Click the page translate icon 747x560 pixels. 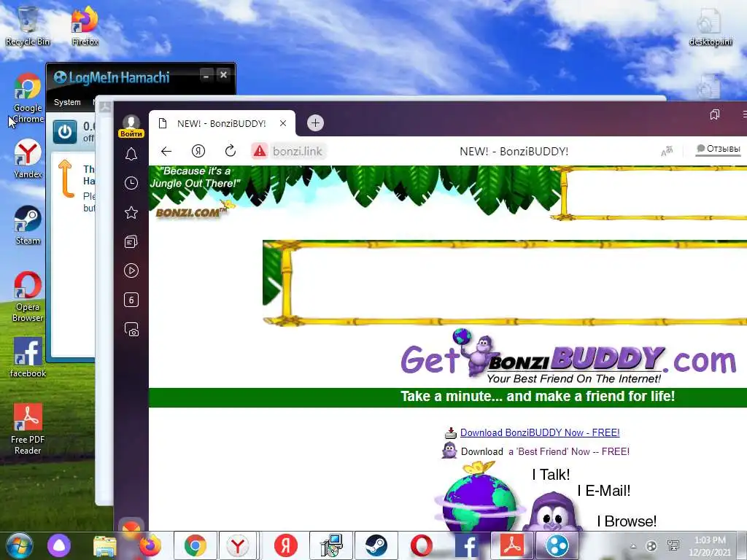click(667, 152)
